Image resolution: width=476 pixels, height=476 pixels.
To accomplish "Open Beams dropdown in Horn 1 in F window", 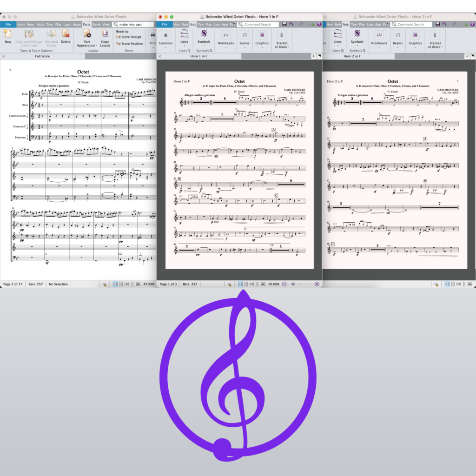I will 245,39.
